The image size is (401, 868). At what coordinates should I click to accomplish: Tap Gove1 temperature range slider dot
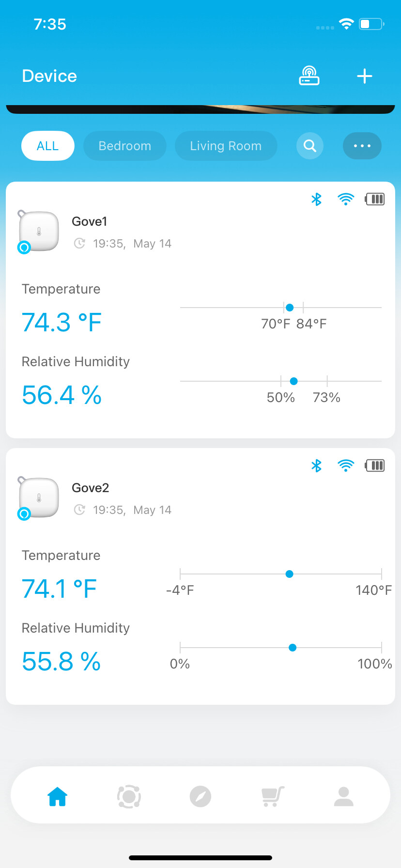[x=290, y=308]
